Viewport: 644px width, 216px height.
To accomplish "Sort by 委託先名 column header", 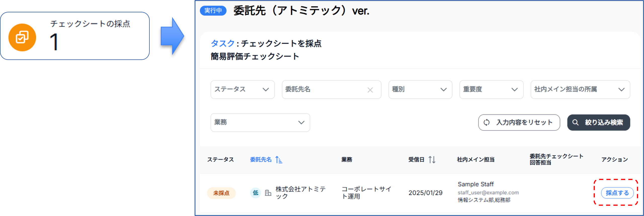I will (261, 159).
